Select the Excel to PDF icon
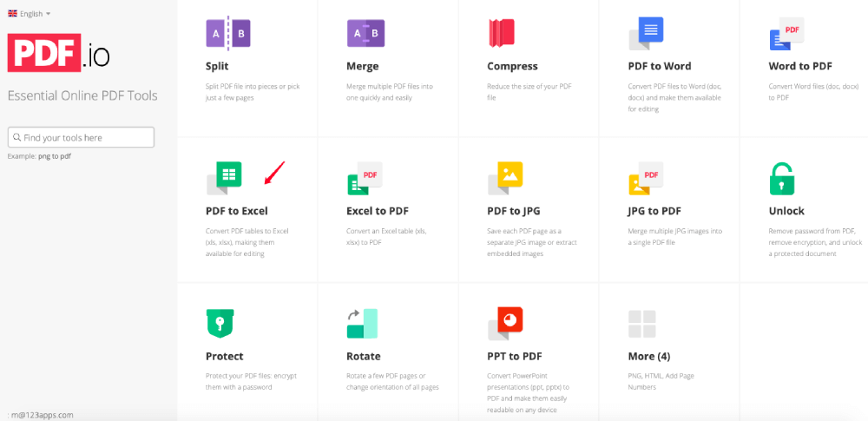 pos(365,178)
